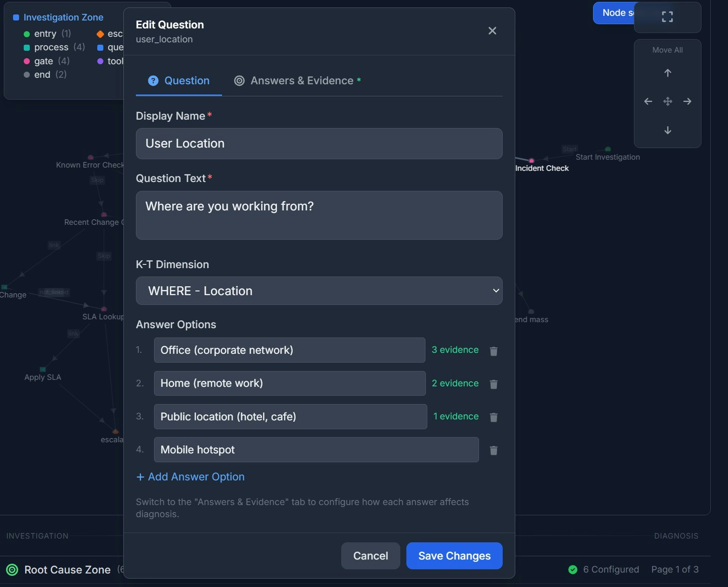The width and height of the screenshot is (728, 587).
Task: Open the 2 evidence link for Home option
Action: [455, 383]
